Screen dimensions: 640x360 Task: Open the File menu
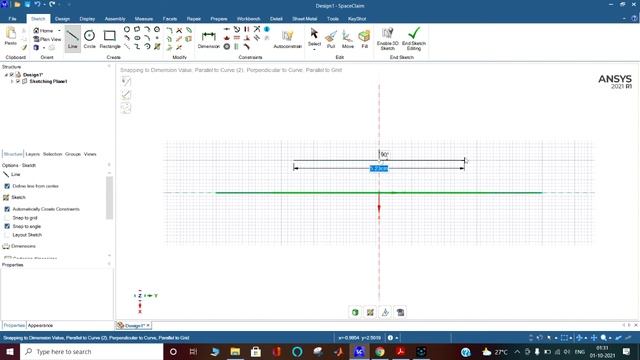click(x=12, y=19)
